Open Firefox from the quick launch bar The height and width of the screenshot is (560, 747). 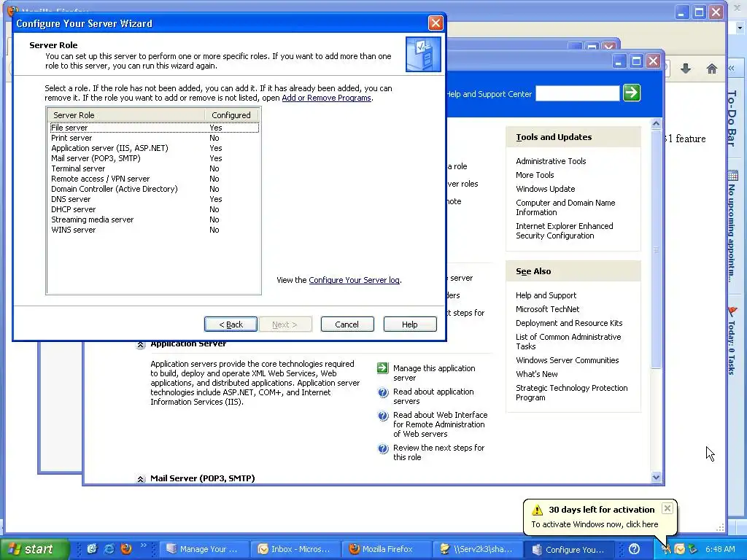(126, 548)
